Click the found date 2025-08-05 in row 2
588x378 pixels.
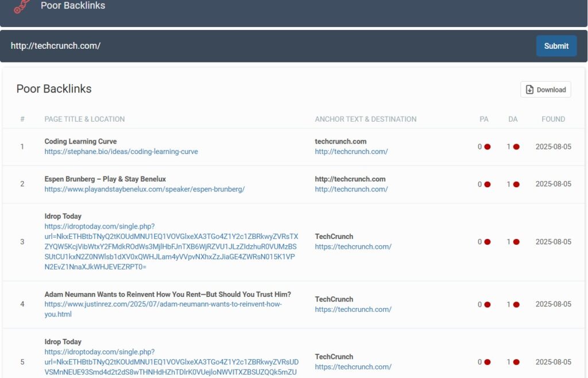pos(553,184)
